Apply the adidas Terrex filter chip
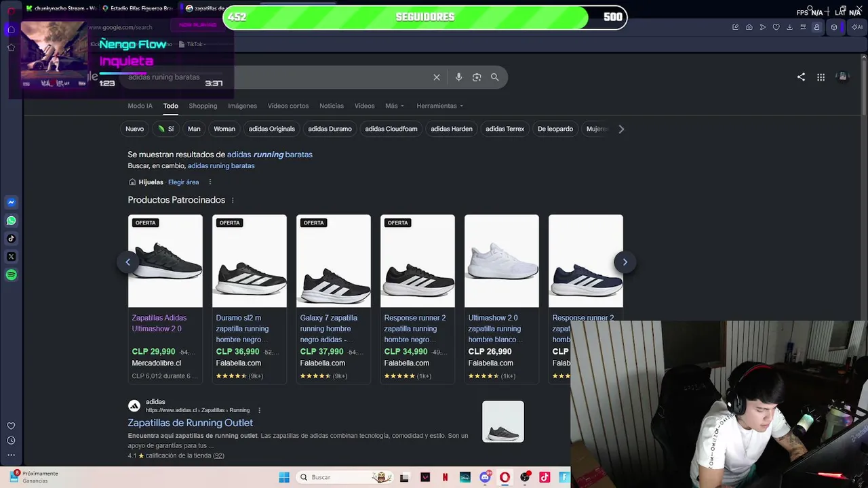Viewport: 868px width, 488px height. [505, 129]
